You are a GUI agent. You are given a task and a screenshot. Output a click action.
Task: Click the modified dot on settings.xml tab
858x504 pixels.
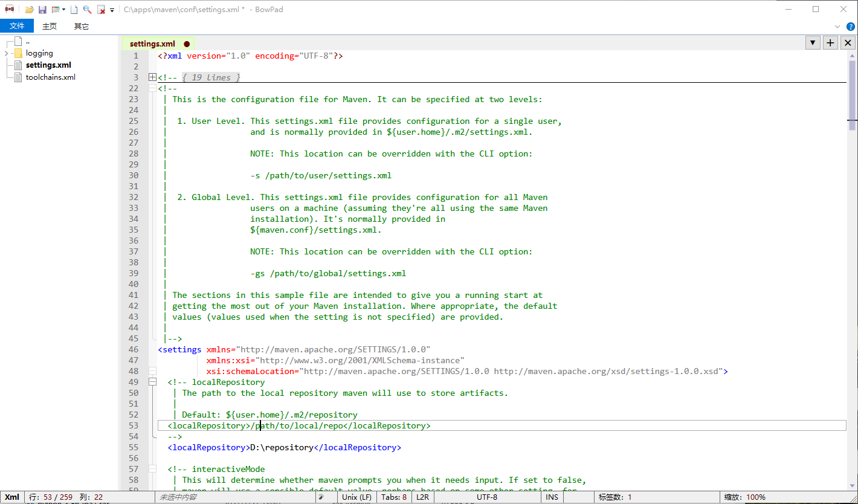(x=187, y=44)
